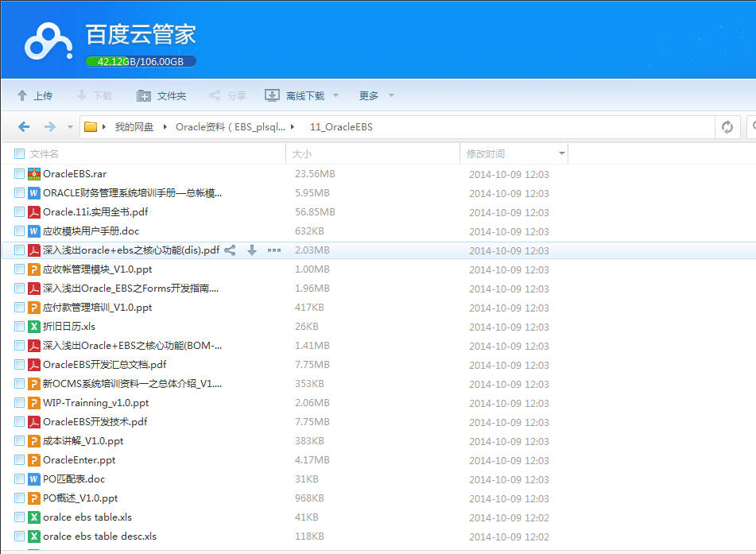This screenshot has height=554, width=756.
Task: Click Word icon of 应收模块用户手册.doc
Action: click(x=33, y=231)
